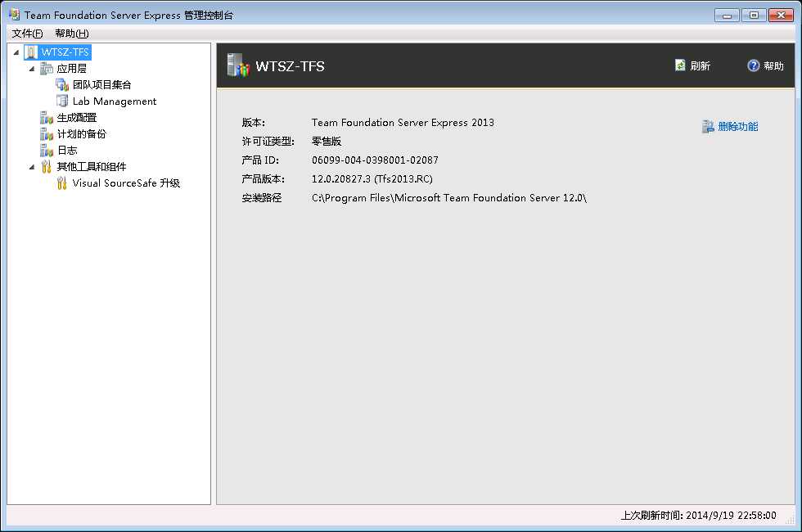
Task: Click last refresh time 2014/9/19 22:58:00
Action: click(731, 515)
